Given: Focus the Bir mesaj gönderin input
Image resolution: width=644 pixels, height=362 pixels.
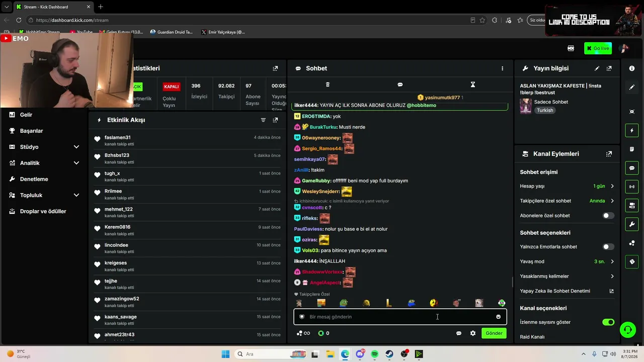Looking at the screenshot, I should (400, 317).
